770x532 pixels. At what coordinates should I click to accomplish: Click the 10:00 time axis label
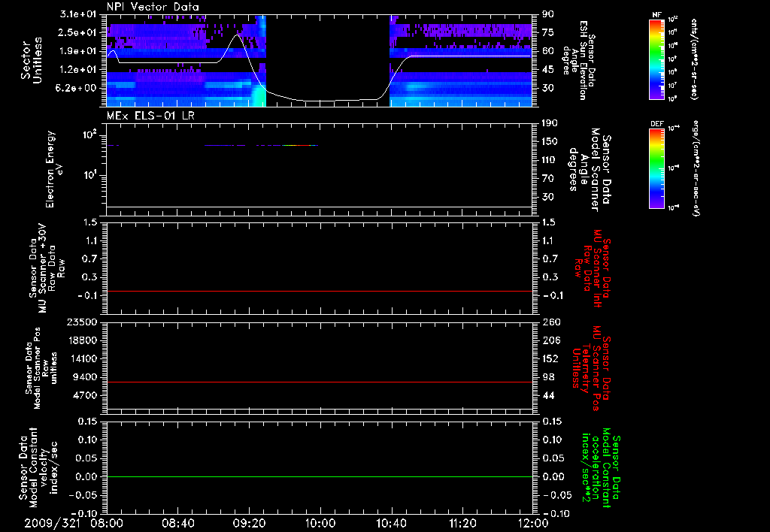tap(320, 523)
